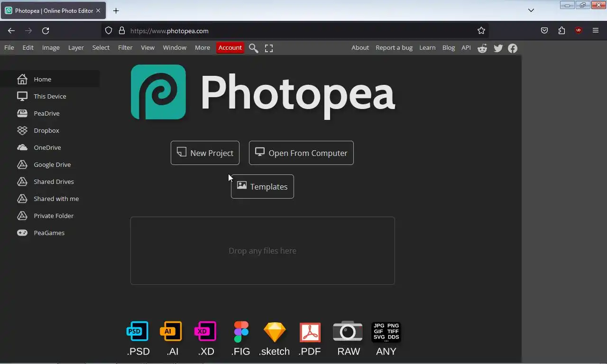This screenshot has width=607, height=364.
Task: Show site security padlock info
Action: [122, 31]
